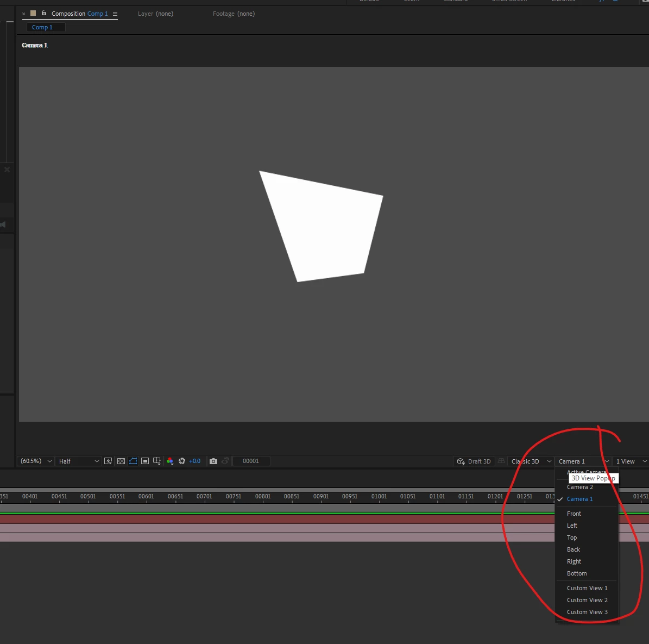The image size is (649, 644).
Task: Open Composition panel menu hamburger icon
Action: [115, 14]
